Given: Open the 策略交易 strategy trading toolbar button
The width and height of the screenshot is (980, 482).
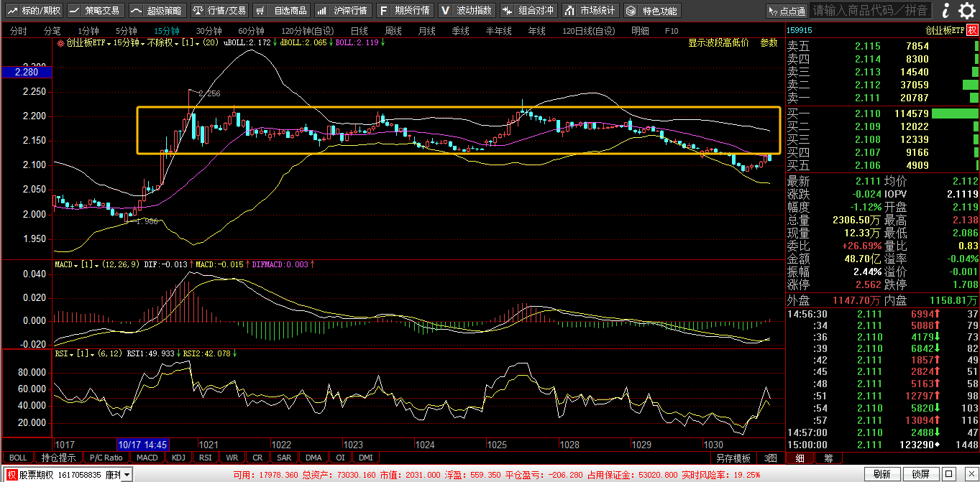Looking at the screenshot, I should (95, 11).
